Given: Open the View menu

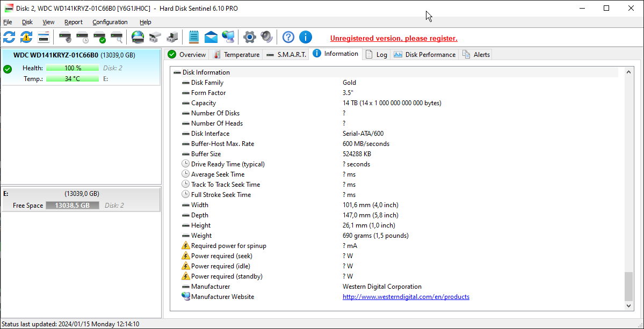Looking at the screenshot, I should point(48,22).
